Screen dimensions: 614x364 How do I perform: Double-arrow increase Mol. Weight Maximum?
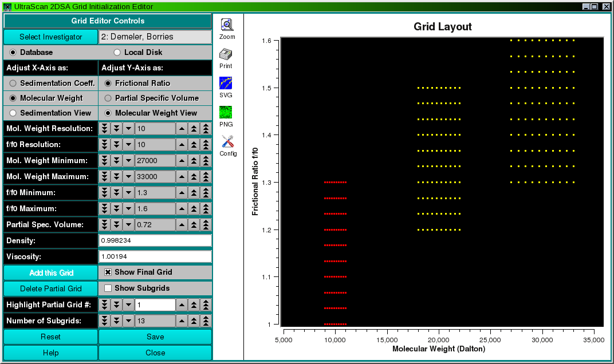194,176
